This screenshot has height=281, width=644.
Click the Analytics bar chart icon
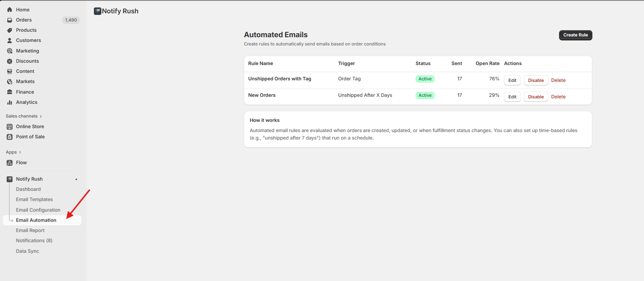pos(10,102)
